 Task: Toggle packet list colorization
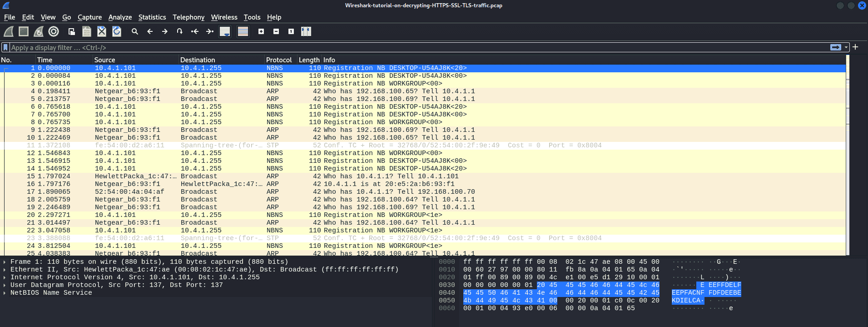(x=243, y=31)
